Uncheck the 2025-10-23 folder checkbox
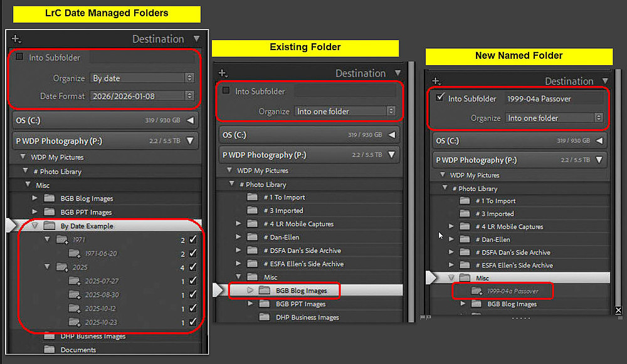 pos(193,322)
